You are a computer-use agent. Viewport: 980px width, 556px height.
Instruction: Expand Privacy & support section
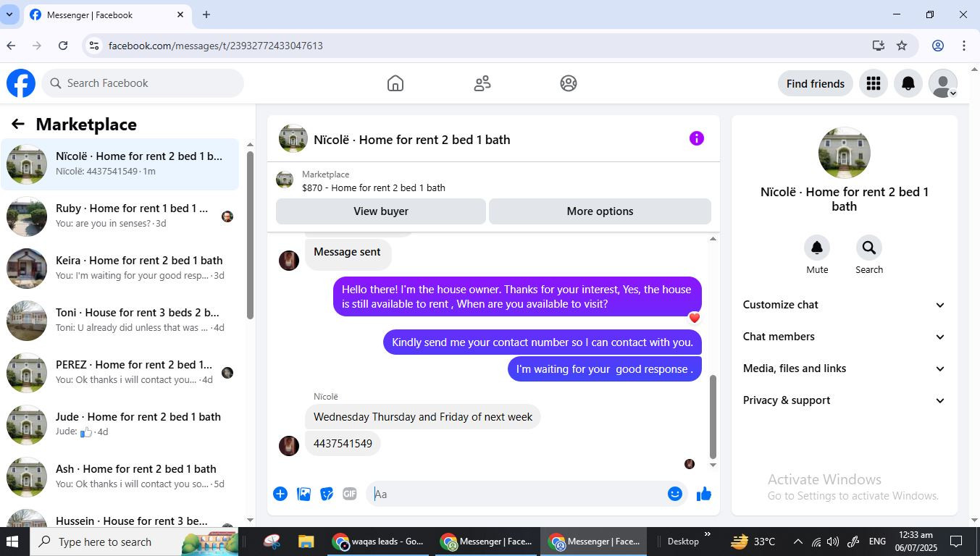tap(845, 400)
